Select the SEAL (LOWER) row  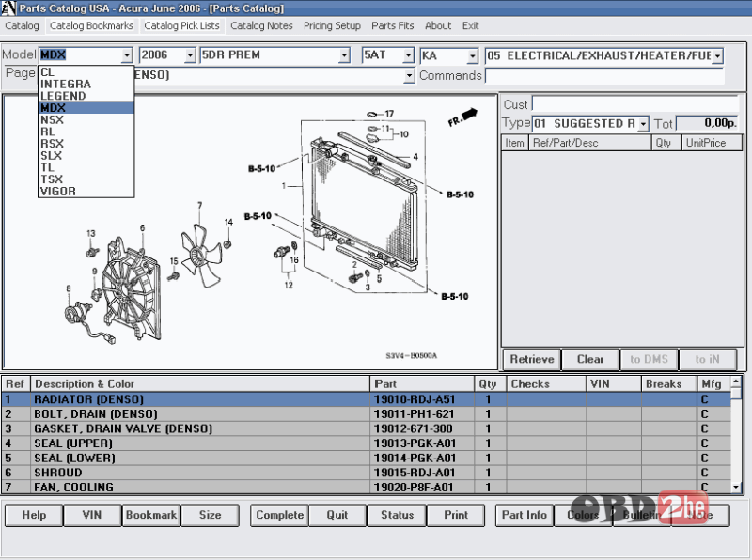point(367,458)
